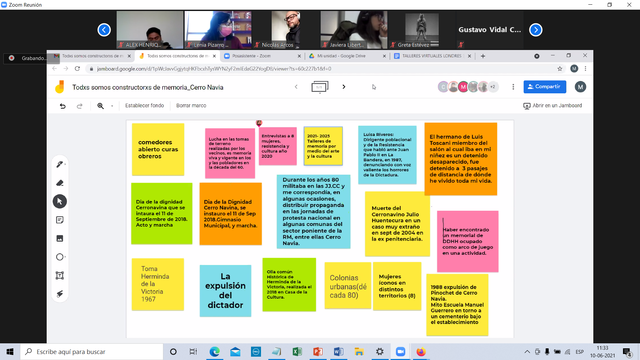Open the zoom magnifier control
Viewport: 640px width, 360px height.
(100, 106)
